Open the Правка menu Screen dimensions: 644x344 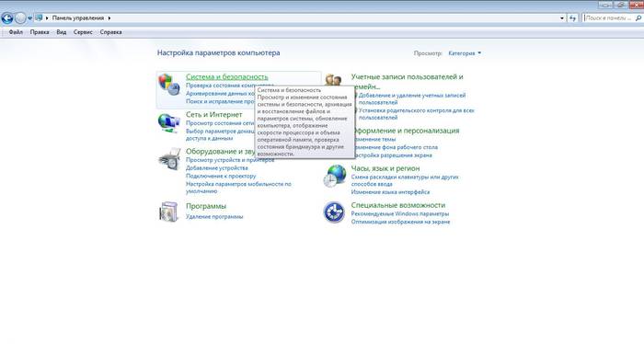(40, 32)
